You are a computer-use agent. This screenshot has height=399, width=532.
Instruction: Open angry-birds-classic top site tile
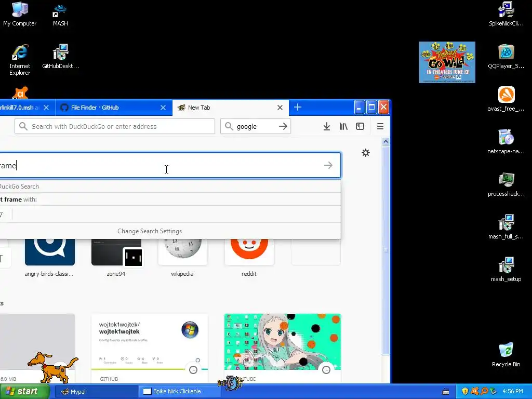[49, 259]
